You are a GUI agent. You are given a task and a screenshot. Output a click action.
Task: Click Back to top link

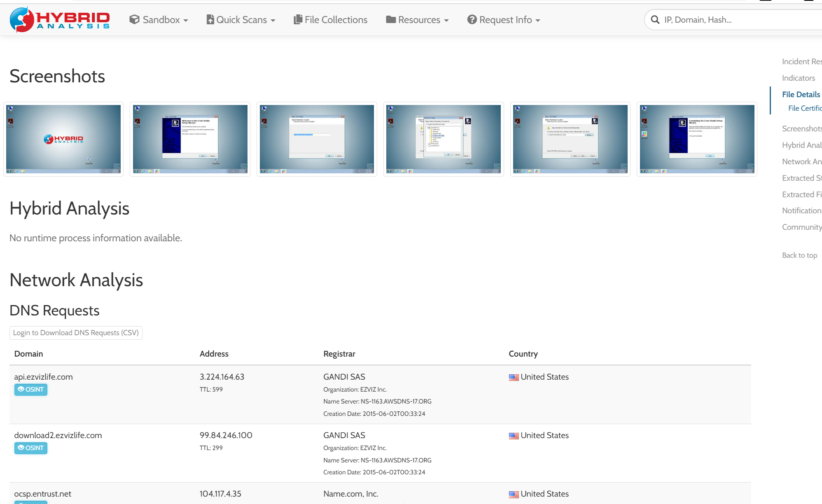click(799, 255)
